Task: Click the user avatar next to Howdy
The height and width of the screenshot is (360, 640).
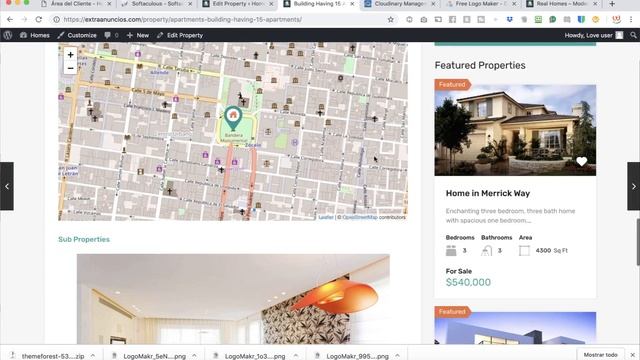Action: tap(619, 36)
